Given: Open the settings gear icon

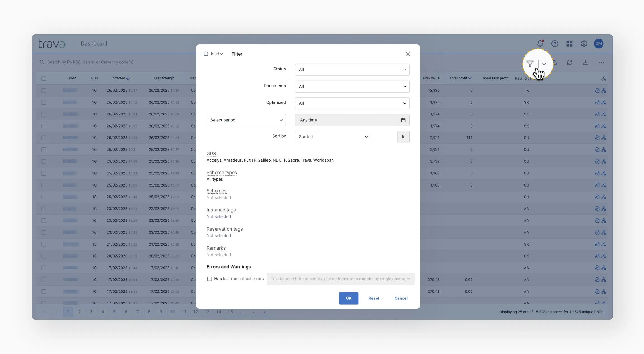Looking at the screenshot, I should [584, 44].
